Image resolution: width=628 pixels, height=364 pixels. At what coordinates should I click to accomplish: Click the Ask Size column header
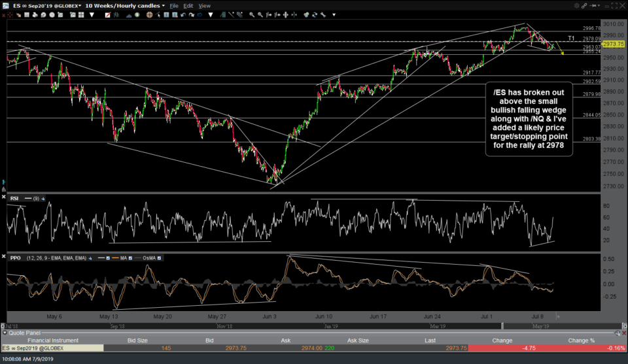click(358, 340)
